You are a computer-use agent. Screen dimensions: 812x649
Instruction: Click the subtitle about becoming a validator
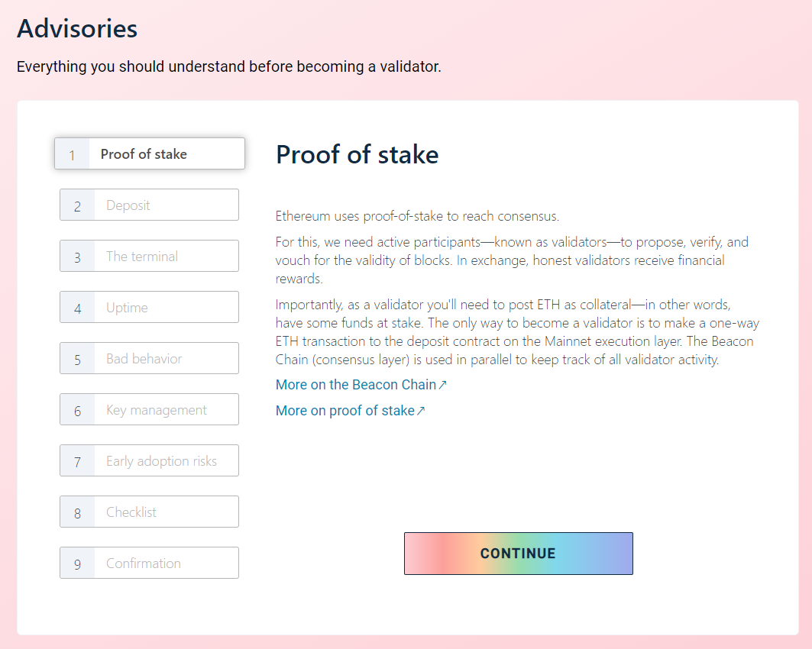tap(229, 67)
